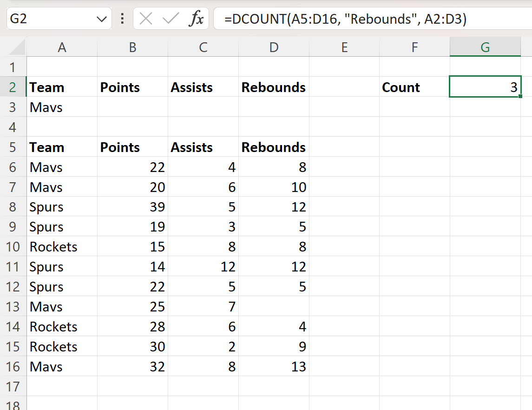Select cell A3 containing Mavs criteria
532x410 pixels.
[x=62, y=107]
